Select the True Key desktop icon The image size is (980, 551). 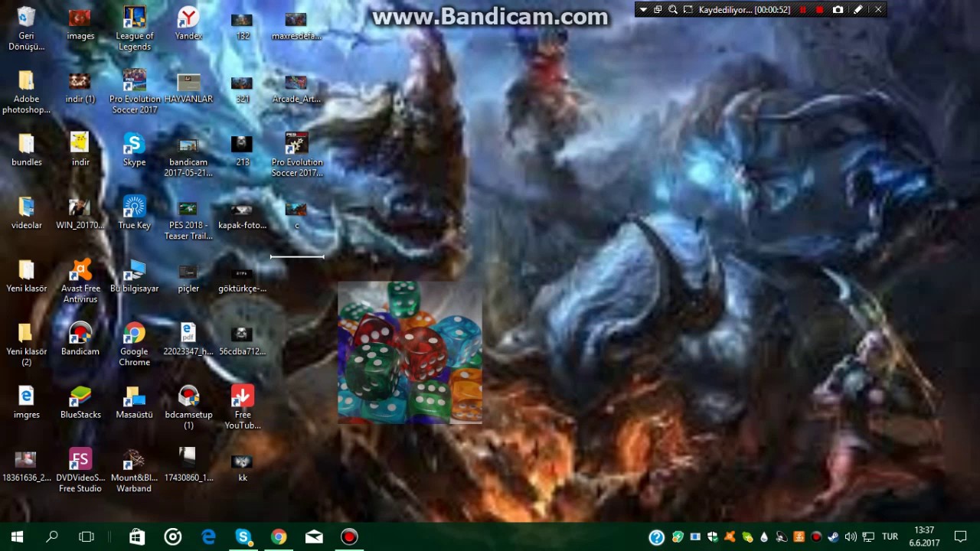click(134, 213)
